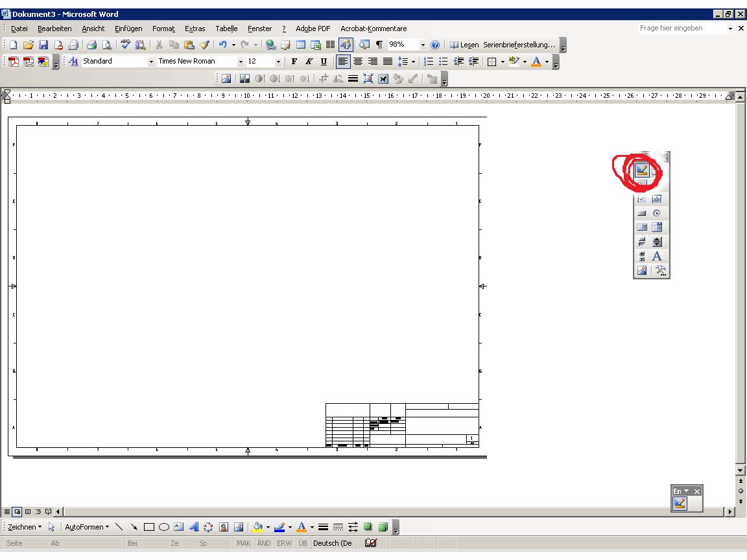Open the 98% zoom dropdown
The width and height of the screenshot is (747, 560).
pyautogui.click(x=422, y=45)
